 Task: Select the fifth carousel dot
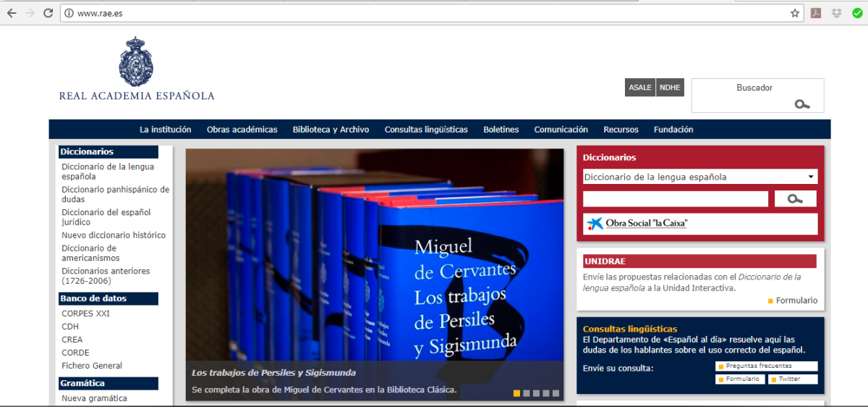tap(556, 393)
